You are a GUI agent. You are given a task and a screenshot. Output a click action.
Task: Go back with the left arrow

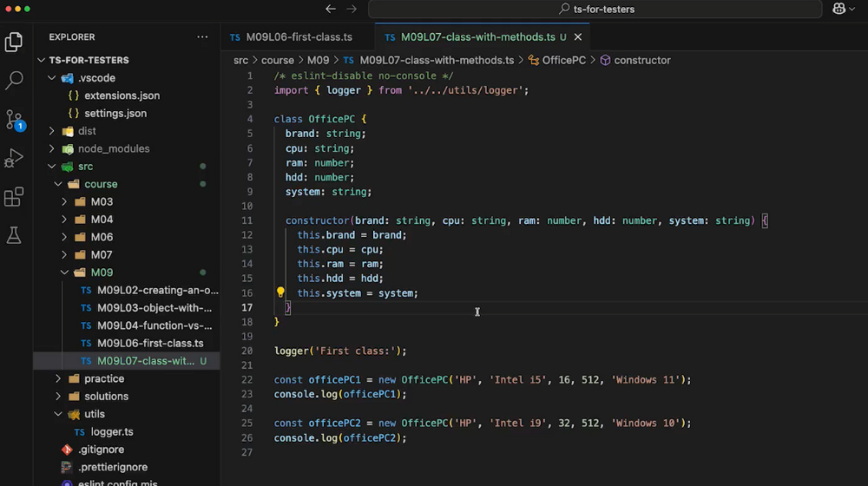(x=331, y=9)
